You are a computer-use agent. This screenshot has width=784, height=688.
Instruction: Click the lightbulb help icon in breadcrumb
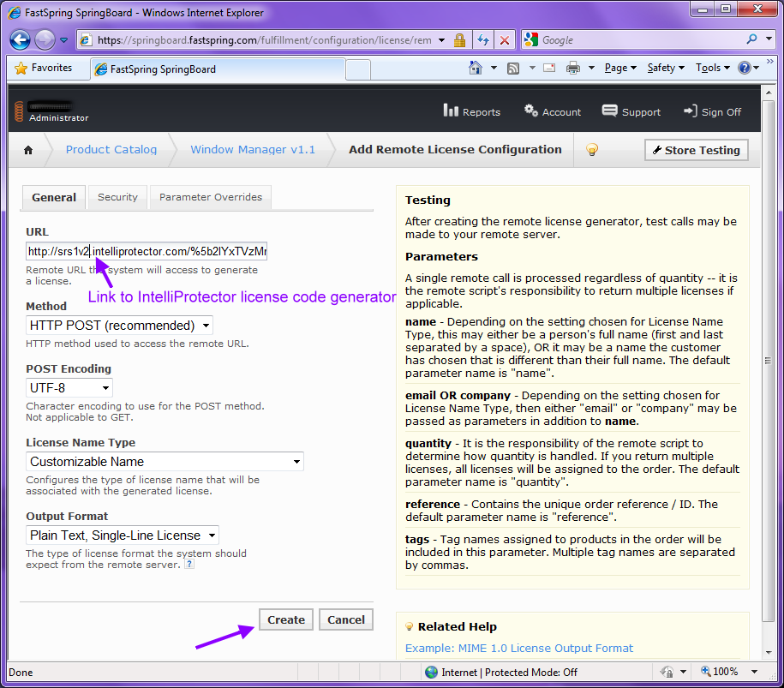[x=592, y=149]
